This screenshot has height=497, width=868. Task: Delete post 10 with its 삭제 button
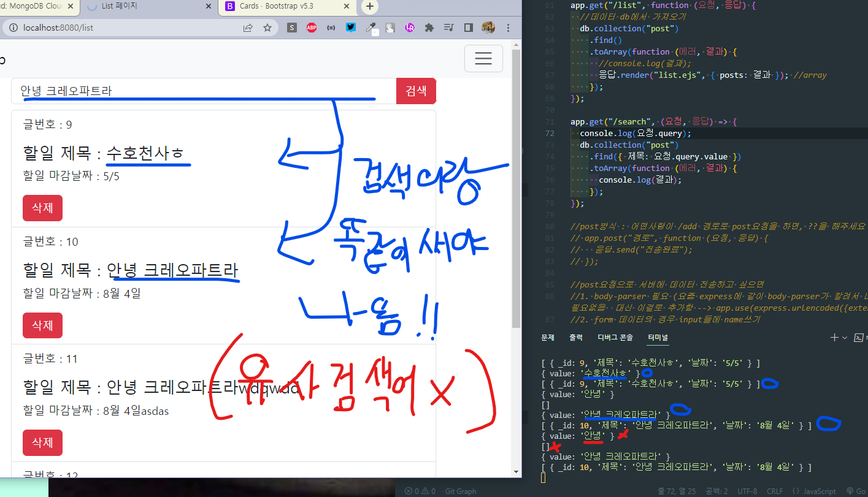(x=42, y=325)
